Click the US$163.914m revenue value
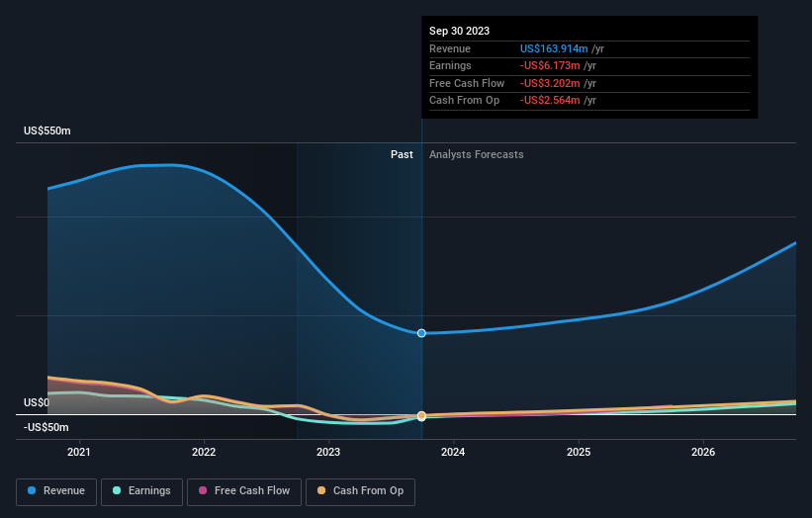Screen dimensions: 812x518 tap(554, 48)
